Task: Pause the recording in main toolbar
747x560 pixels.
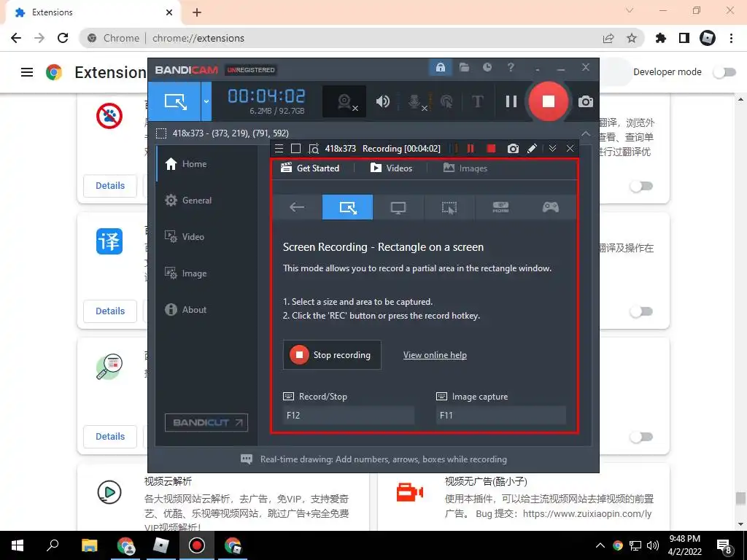Action: (x=511, y=101)
